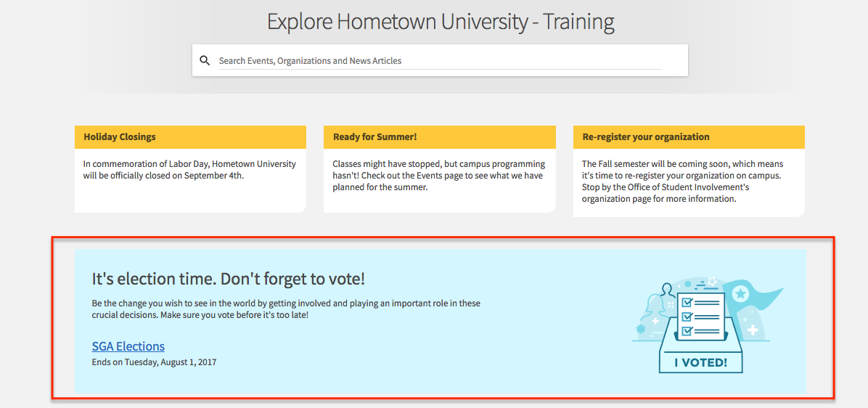Click the Ends on Tuesday, August 1 date text
The image size is (868, 408).
click(154, 362)
